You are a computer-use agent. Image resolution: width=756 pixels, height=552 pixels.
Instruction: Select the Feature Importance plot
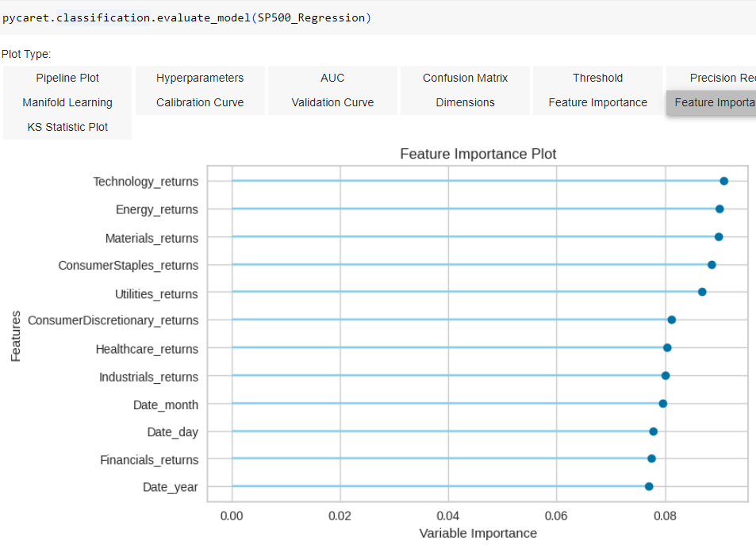click(597, 102)
